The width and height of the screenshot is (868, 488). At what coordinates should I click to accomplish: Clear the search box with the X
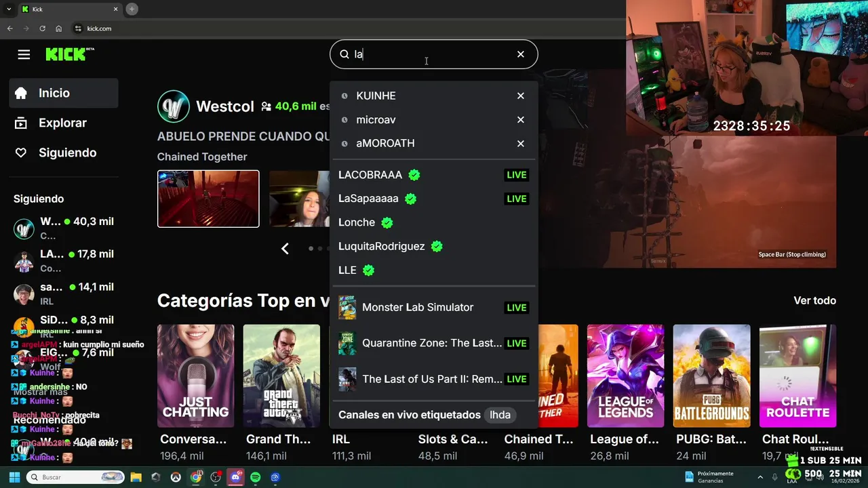coord(521,54)
